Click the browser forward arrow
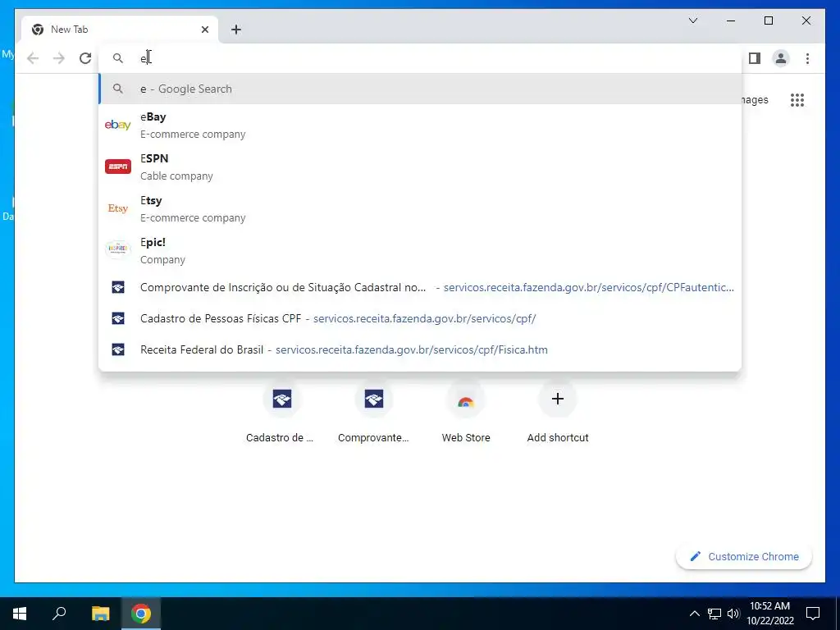This screenshot has height=630, width=840. click(59, 58)
